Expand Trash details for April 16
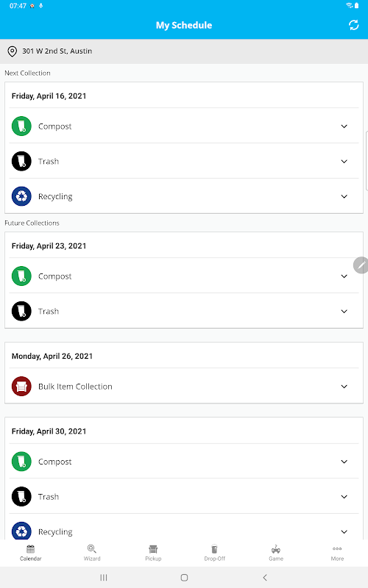This screenshot has width=368, height=588. pos(344,162)
